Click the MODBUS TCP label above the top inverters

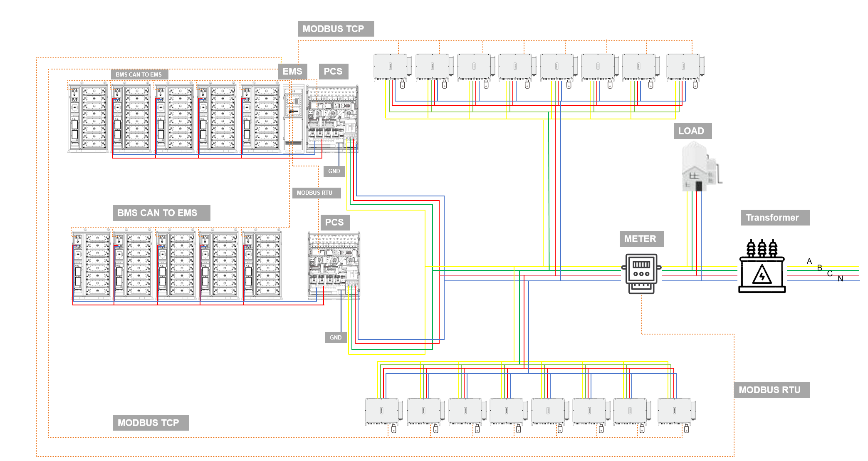point(336,29)
